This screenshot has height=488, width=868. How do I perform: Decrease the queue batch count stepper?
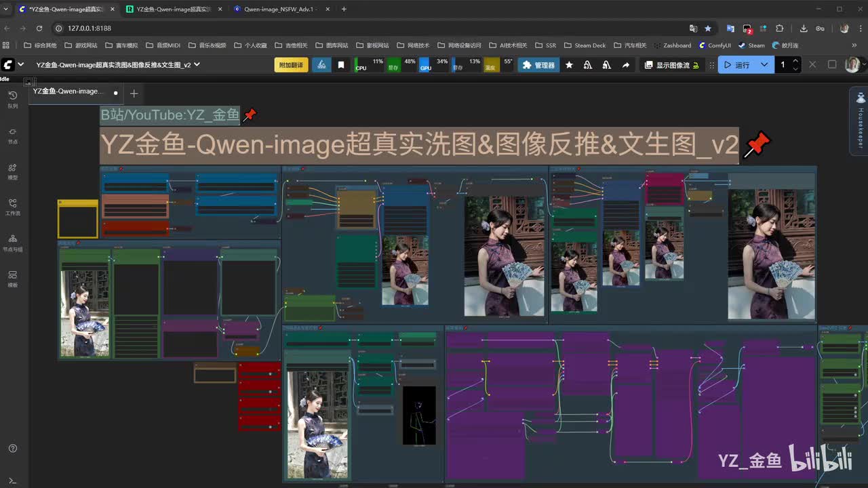point(795,68)
